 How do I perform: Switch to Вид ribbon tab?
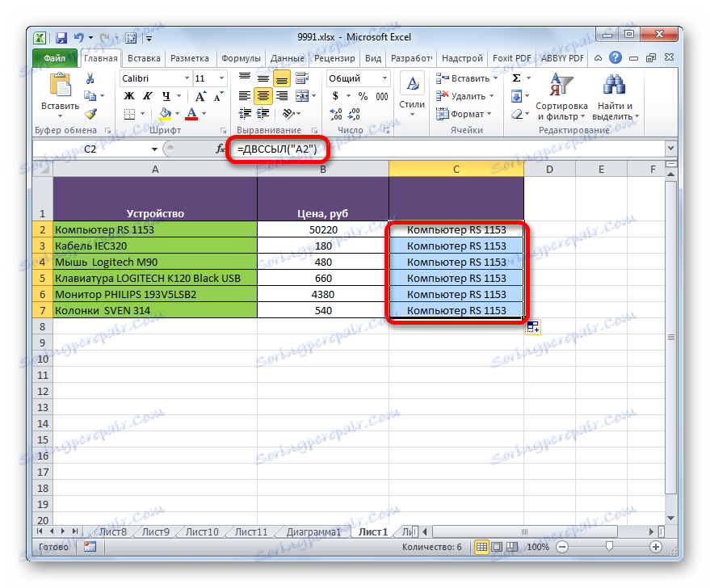coord(373,58)
